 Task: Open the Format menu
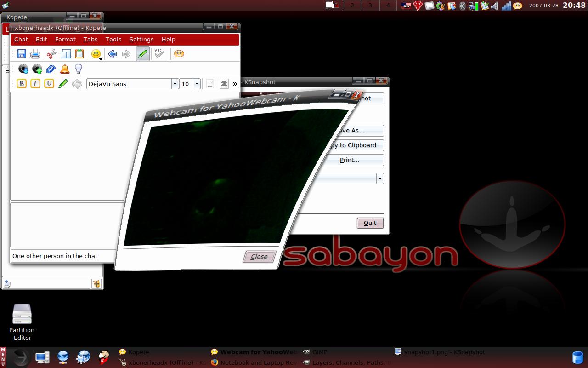(x=65, y=40)
